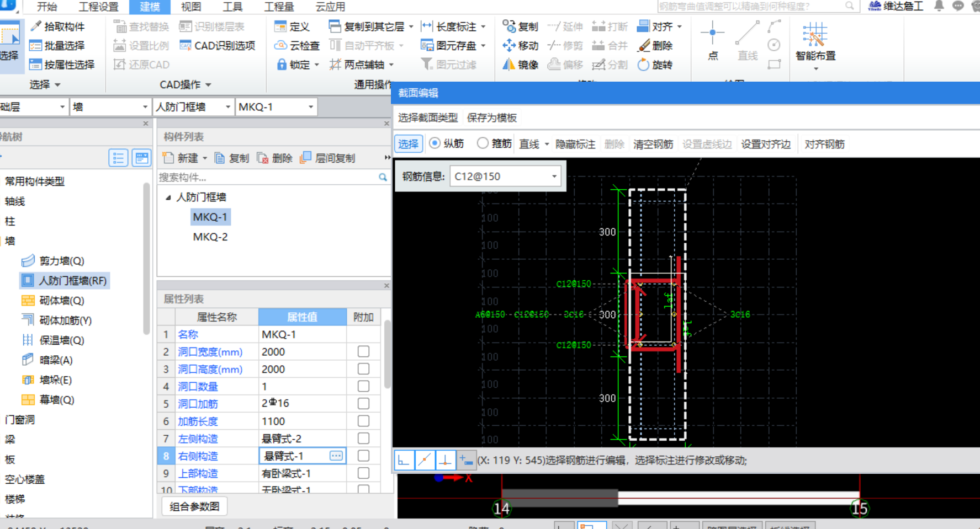Click 对齐钢筋 align rebar button
Viewport: 980px width, 529px height.
click(x=824, y=145)
